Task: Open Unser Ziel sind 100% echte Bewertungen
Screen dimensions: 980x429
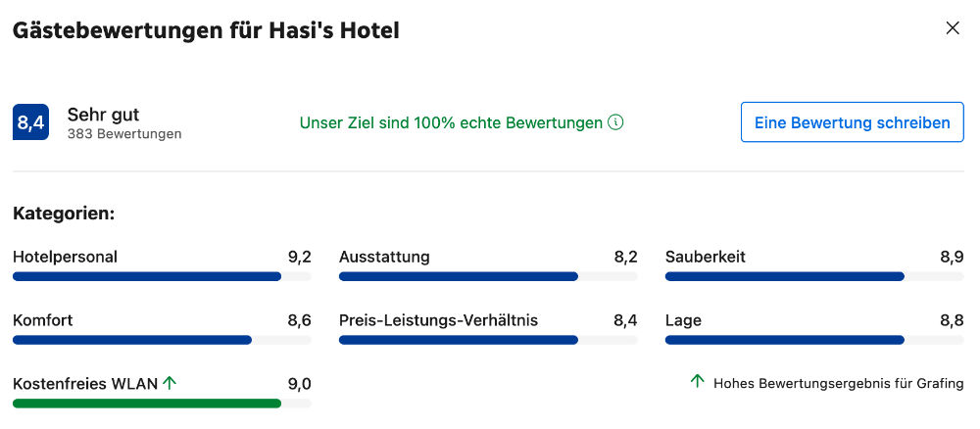Action: click(x=451, y=123)
